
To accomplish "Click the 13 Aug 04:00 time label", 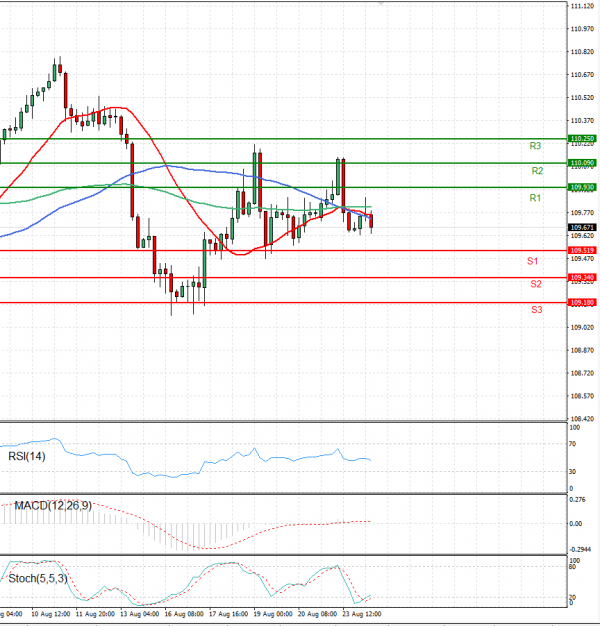I will tap(139, 614).
